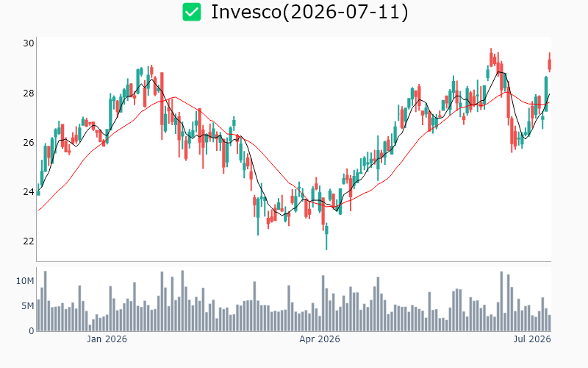Click the first volume bar at left edge

38,315
